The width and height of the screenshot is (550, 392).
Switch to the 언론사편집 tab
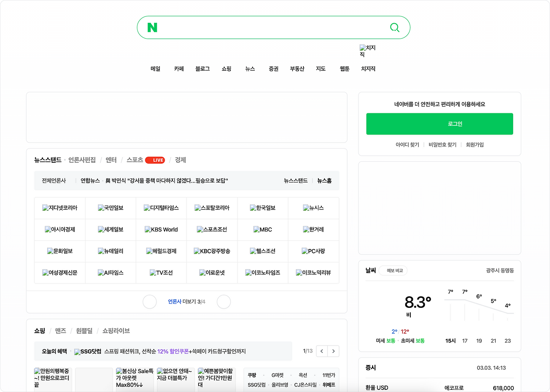(x=82, y=160)
